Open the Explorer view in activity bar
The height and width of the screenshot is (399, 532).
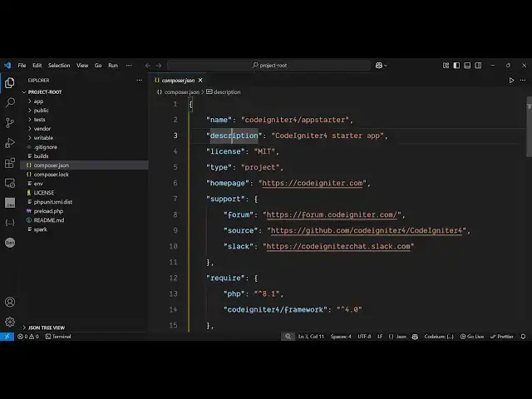[x=10, y=83]
